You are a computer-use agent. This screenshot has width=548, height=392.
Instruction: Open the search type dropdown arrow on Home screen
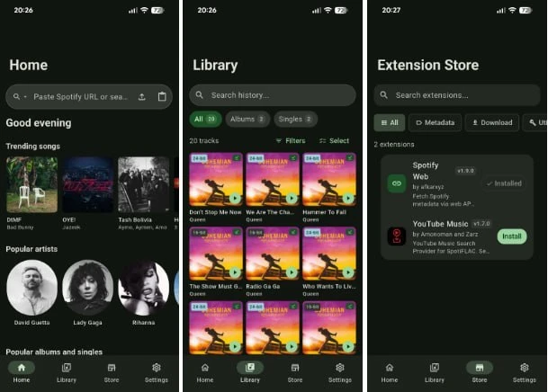pyautogui.click(x=25, y=97)
